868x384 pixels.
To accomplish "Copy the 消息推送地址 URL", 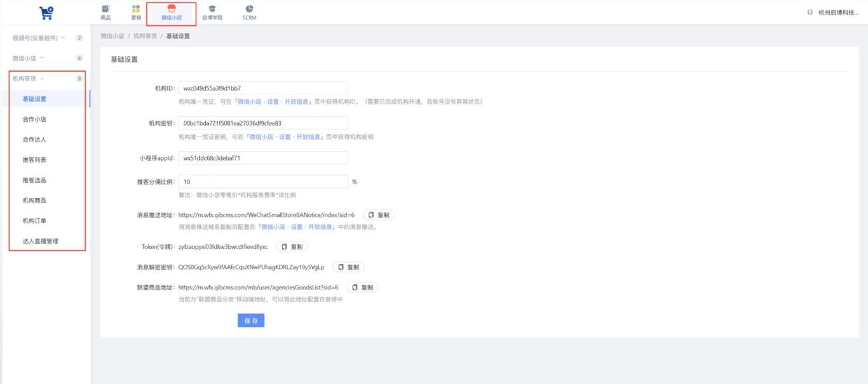I will point(379,215).
